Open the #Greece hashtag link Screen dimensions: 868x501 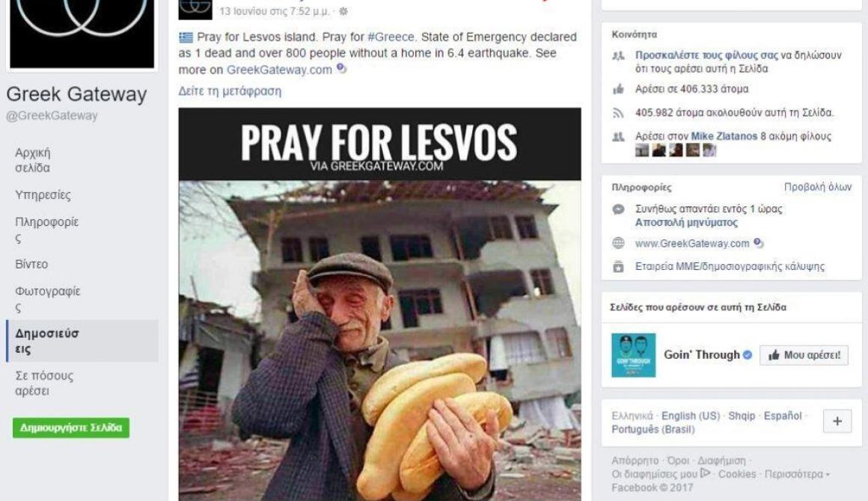pyautogui.click(x=391, y=37)
